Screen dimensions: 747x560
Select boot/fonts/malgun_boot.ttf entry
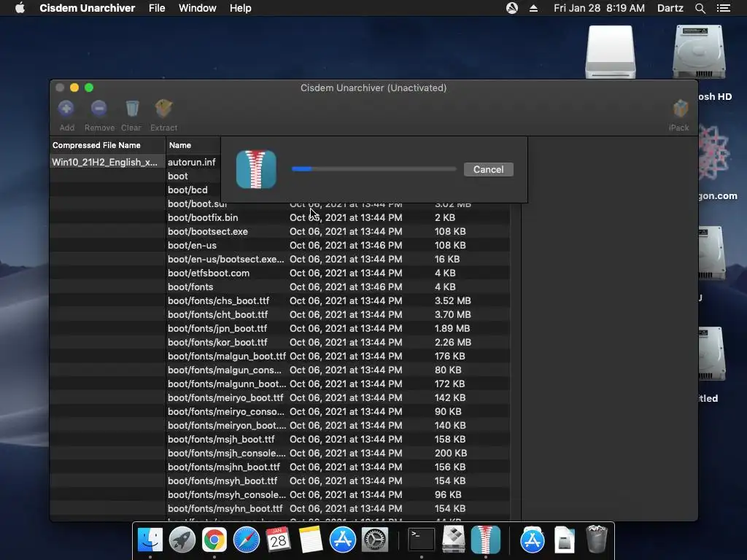tap(338, 356)
